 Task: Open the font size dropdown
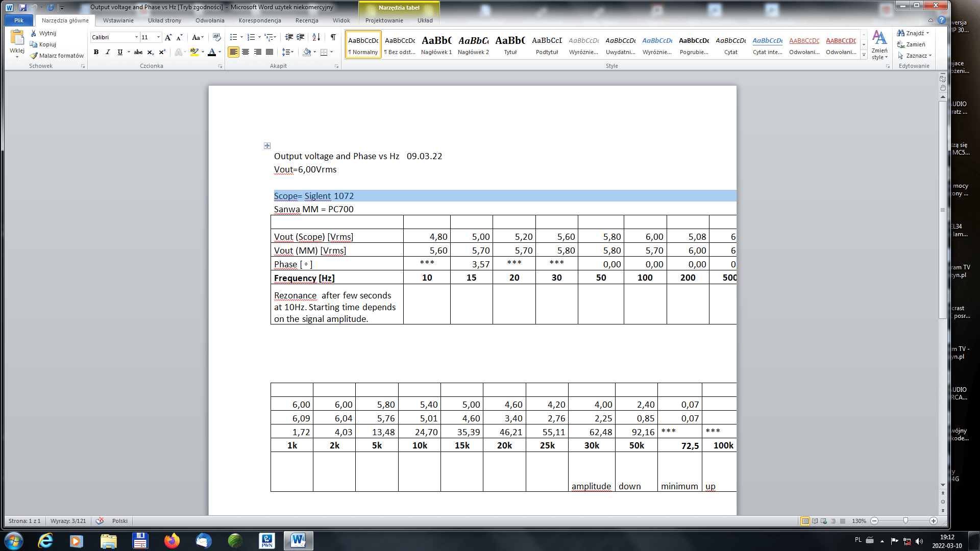coord(158,37)
